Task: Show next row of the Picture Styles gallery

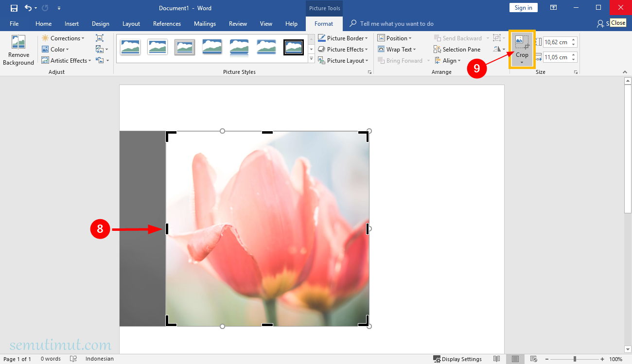Action: click(312, 49)
